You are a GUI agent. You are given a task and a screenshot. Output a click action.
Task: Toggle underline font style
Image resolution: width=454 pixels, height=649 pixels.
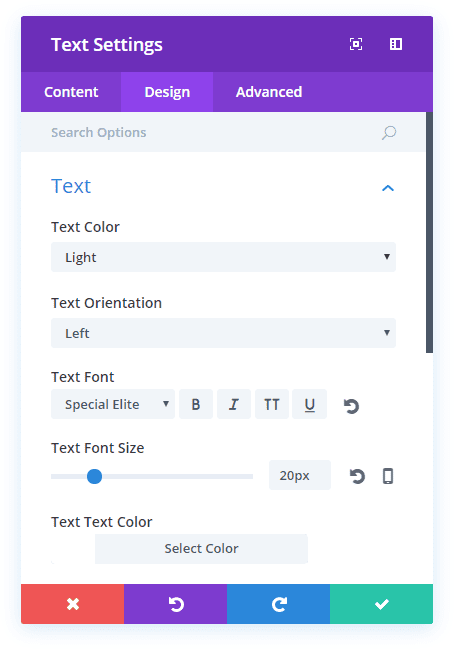coord(310,404)
